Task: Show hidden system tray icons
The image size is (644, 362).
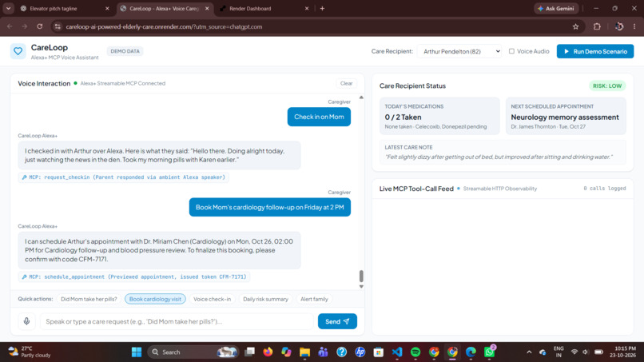Action: pos(529,352)
